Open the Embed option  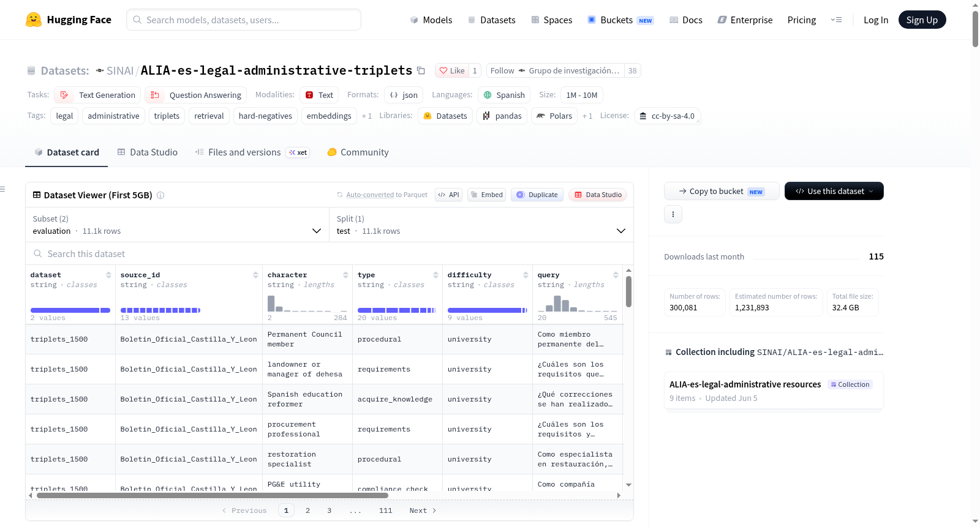[487, 195]
